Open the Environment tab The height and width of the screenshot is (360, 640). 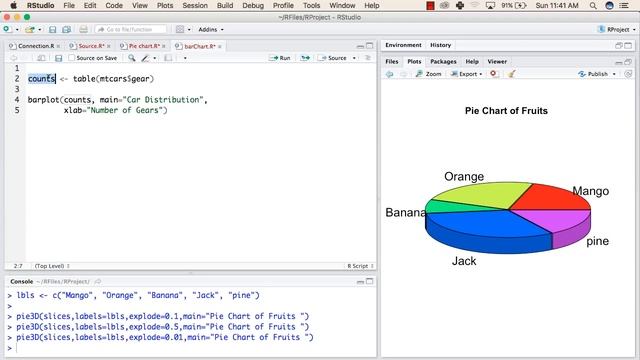(x=403, y=45)
